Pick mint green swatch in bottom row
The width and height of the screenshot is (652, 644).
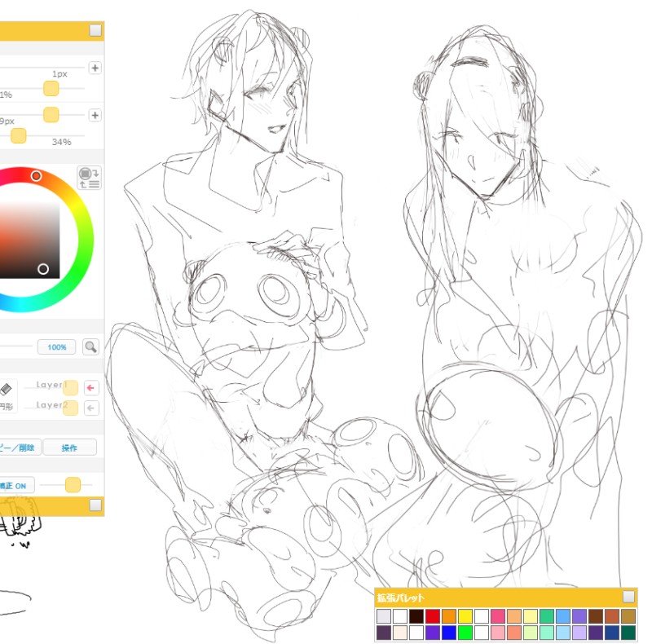tap(547, 633)
